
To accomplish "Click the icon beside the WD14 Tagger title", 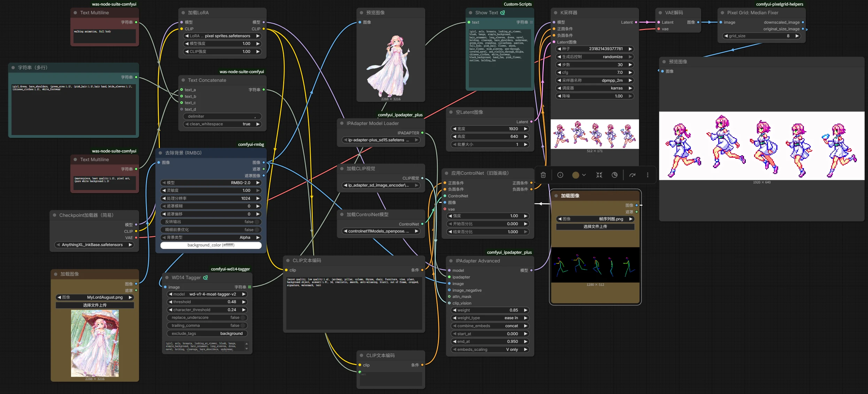I will click(206, 277).
